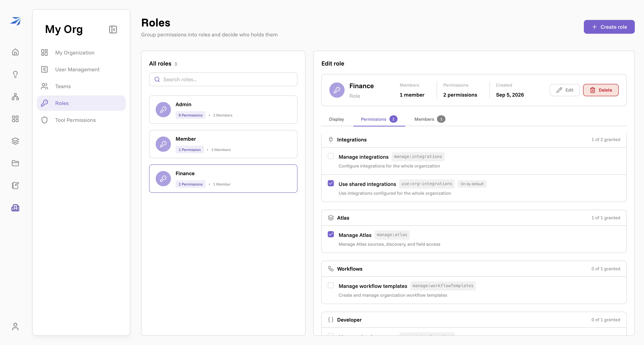Viewport: 644px width, 345px height.
Task: Click the '1 of 2 granted' Integrations count
Action: [605, 140]
